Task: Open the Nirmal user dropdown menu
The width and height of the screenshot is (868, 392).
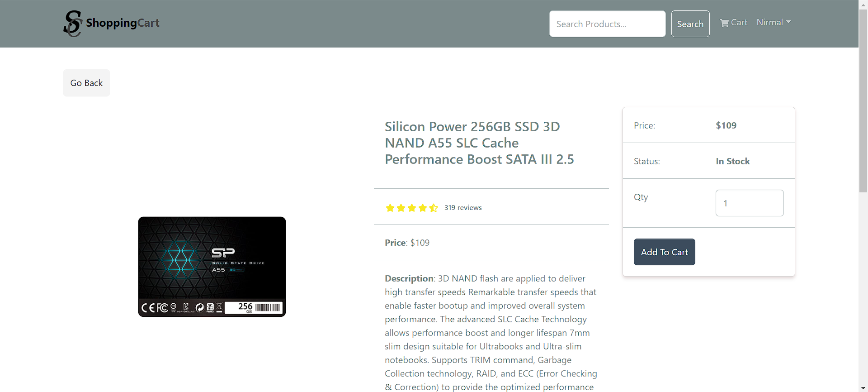Action: tap(774, 22)
